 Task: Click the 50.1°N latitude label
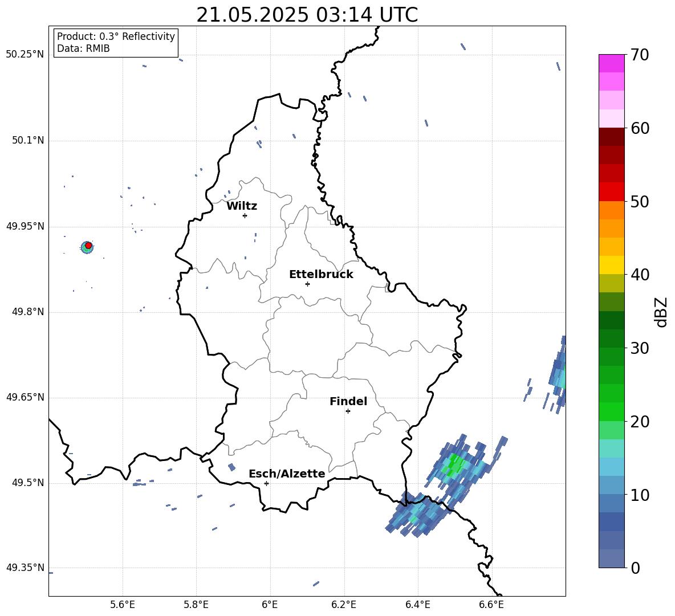(x=28, y=141)
